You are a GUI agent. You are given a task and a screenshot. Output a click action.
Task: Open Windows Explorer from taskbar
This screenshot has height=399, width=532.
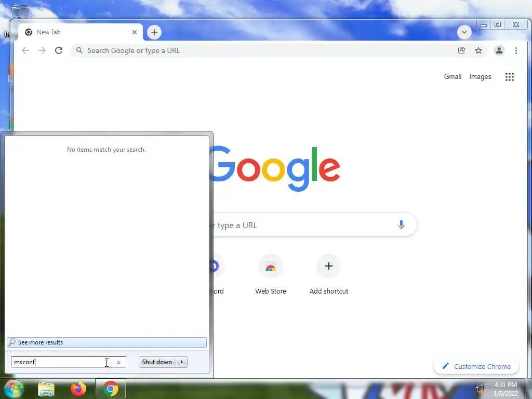[46, 389]
